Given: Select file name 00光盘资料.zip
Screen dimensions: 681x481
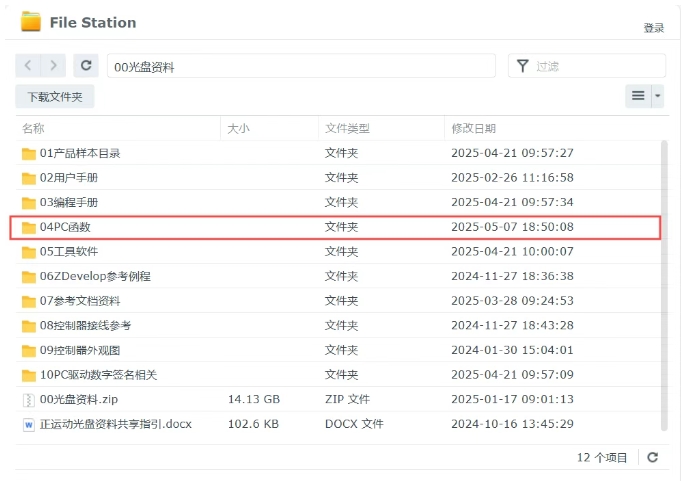Looking at the screenshot, I should (x=79, y=399).
